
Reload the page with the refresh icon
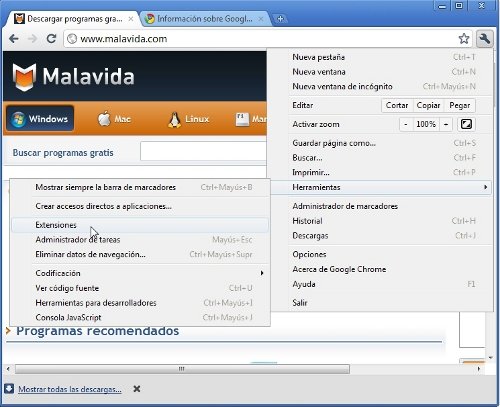point(51,39)
